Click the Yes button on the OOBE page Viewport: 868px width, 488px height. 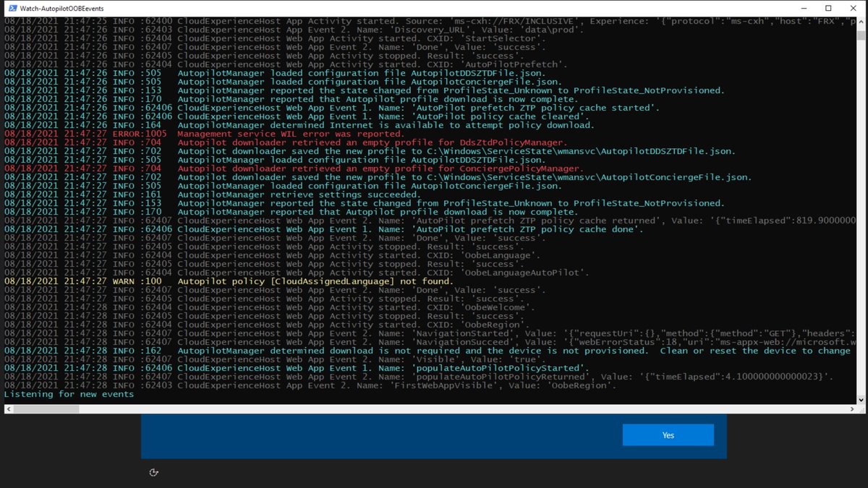(x=668, y=435)
